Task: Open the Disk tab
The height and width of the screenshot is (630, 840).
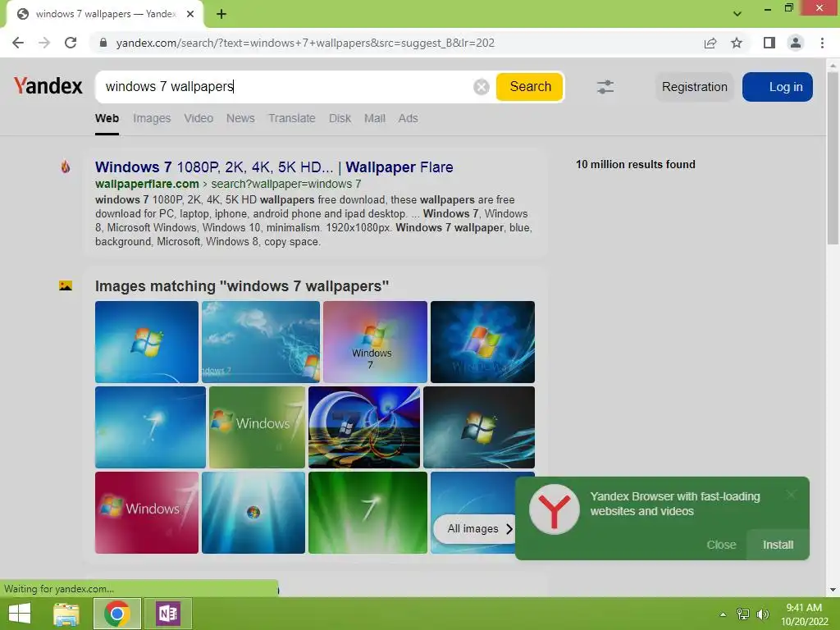Action: tap(340, 118)
